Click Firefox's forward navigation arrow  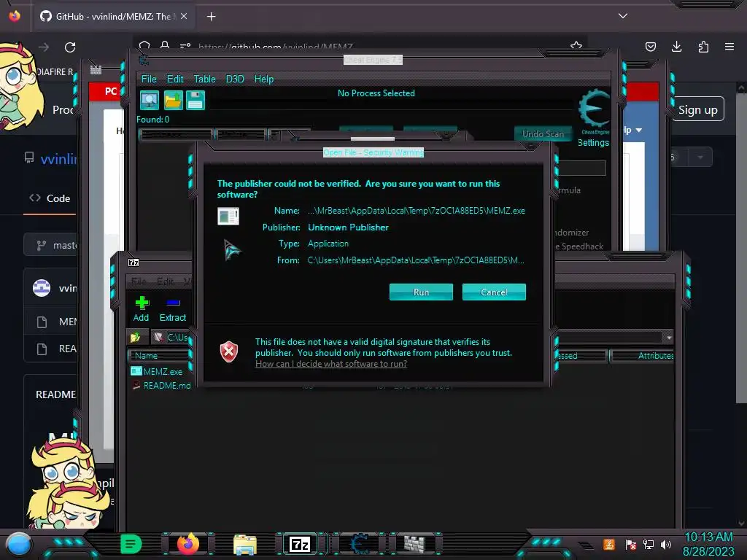[44, 47]
